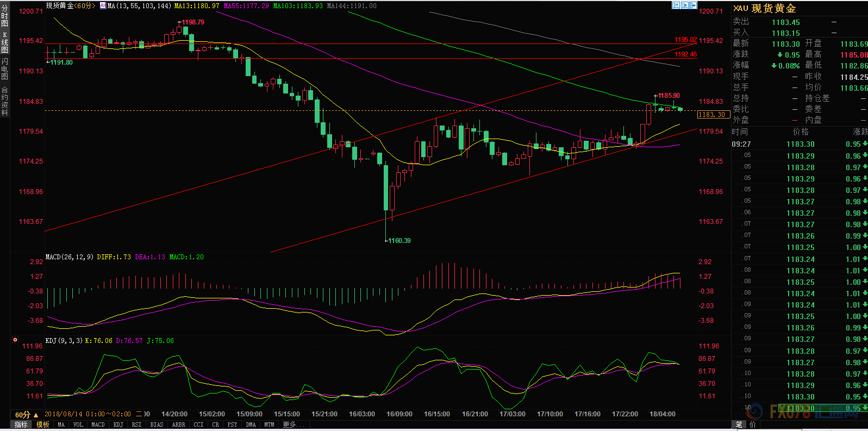
Task: Select the VOL indicator button
Action: [78, 424]
